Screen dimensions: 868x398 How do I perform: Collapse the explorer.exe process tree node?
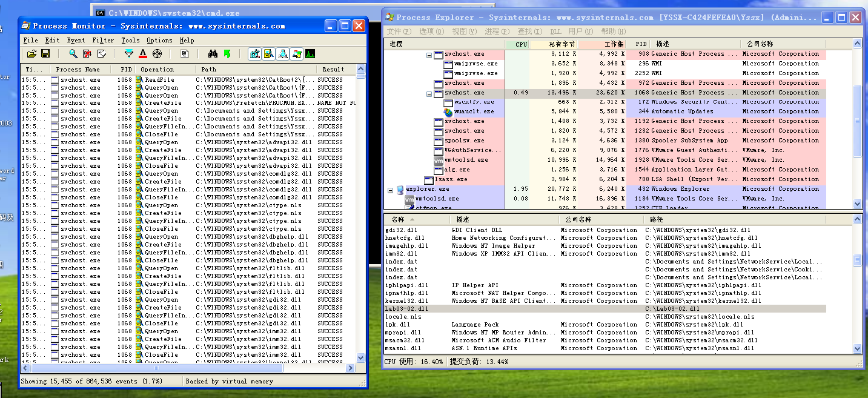[391, 190]
